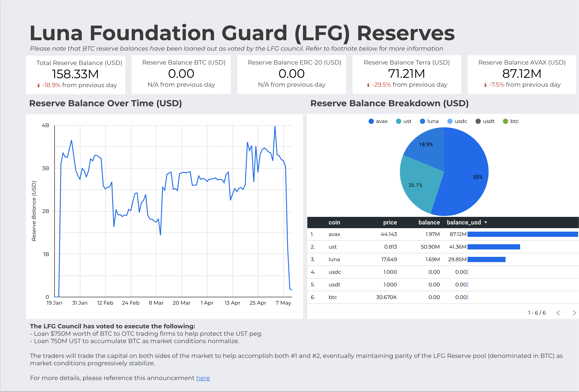Select the avax coin cell
Screen dimensions: 579x392
click(334, 234)
